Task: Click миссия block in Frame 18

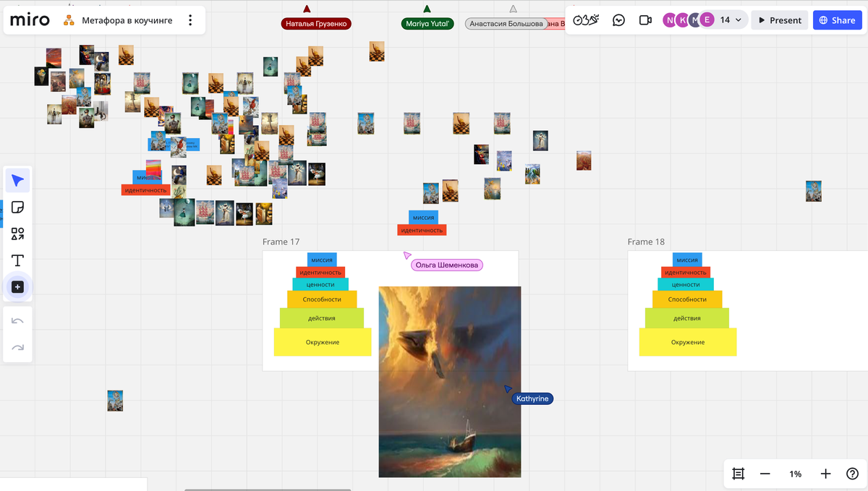Action: point(687,260)
